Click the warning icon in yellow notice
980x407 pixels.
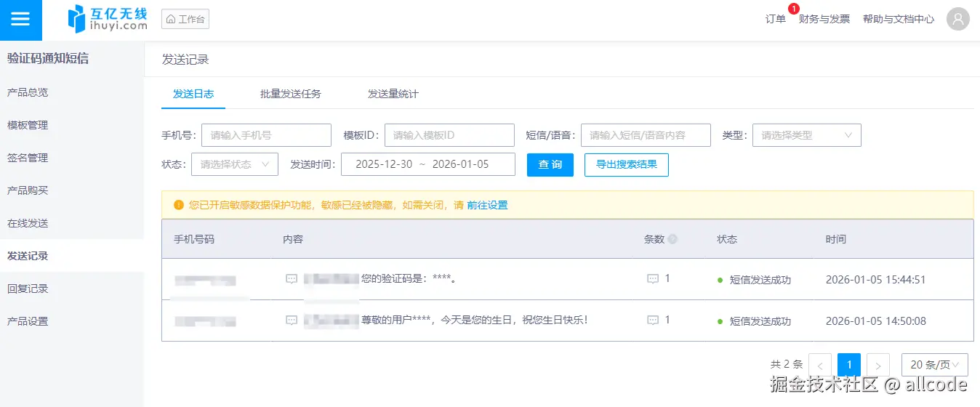tap(179, 205)
